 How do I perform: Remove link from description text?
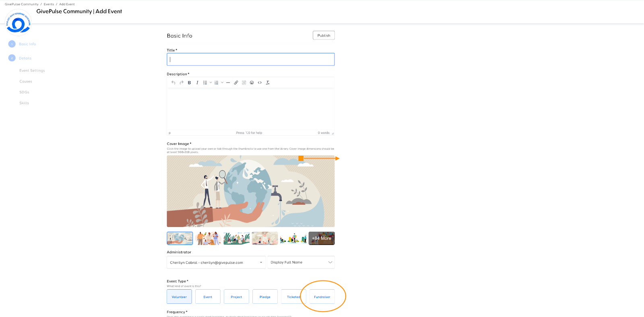coord(244,82)
